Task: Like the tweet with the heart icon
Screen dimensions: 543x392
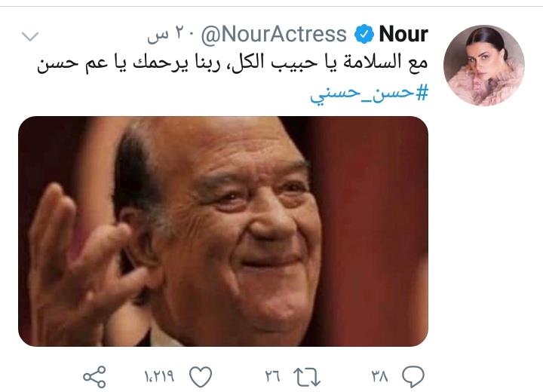Action: (201, 376)
